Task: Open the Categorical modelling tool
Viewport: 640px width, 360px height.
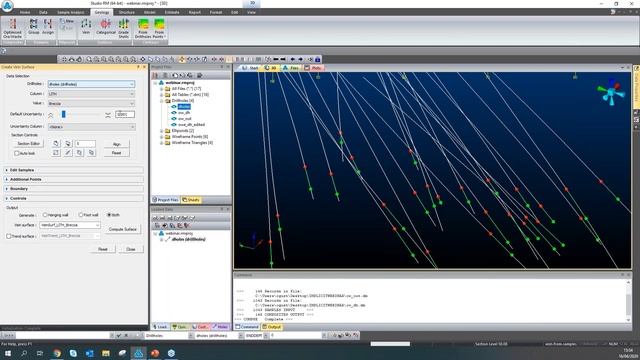Action: 106,27
